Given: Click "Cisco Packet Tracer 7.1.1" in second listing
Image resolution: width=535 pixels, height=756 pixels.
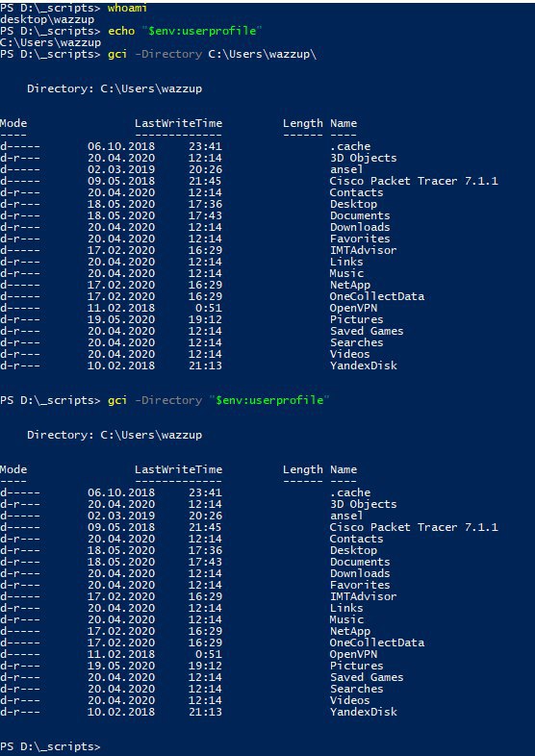Looking at the screenshot, I should point(414,527).
